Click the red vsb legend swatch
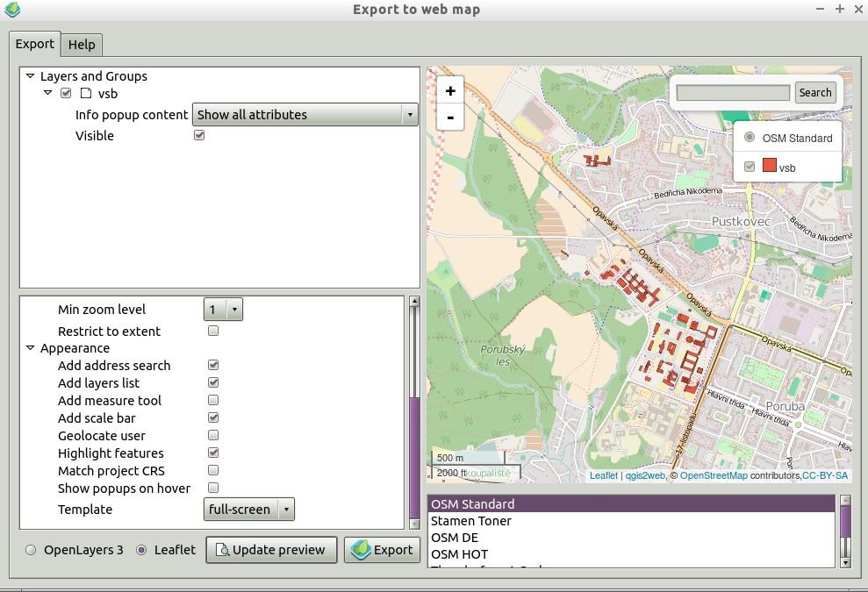Image resolution: width=868 pixels, height=592 pixels. point(770,165)
